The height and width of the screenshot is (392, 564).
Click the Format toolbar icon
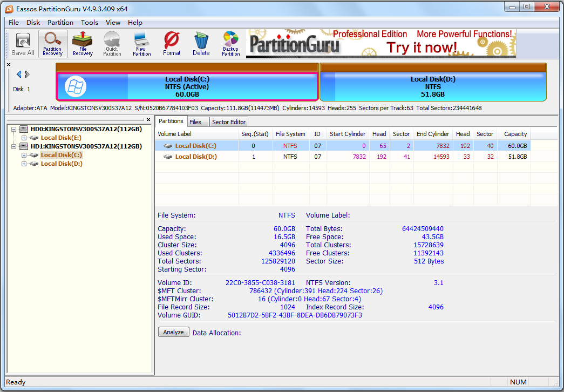point(172,44)
